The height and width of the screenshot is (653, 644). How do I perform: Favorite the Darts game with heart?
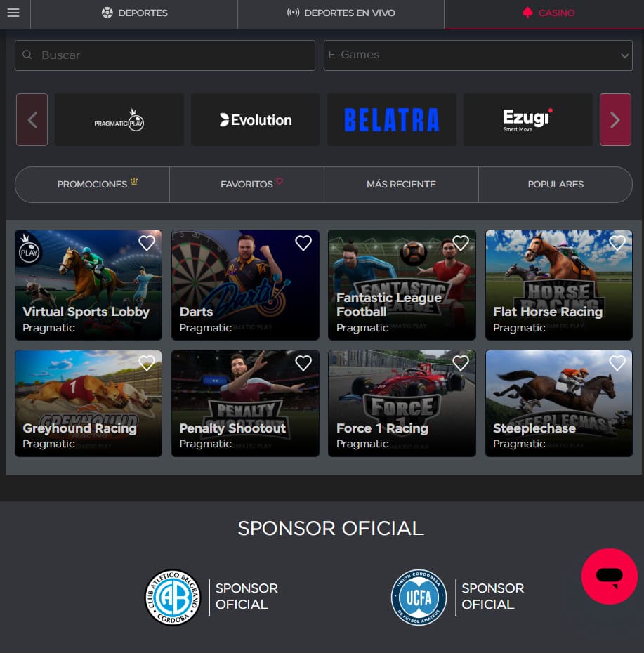[x=303, y=243]
